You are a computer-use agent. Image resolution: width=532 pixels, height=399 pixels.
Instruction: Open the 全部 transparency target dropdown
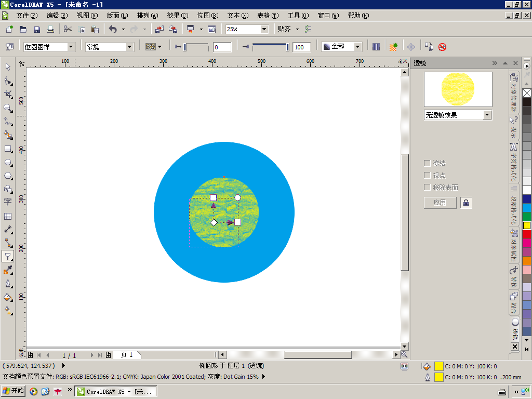357,47
